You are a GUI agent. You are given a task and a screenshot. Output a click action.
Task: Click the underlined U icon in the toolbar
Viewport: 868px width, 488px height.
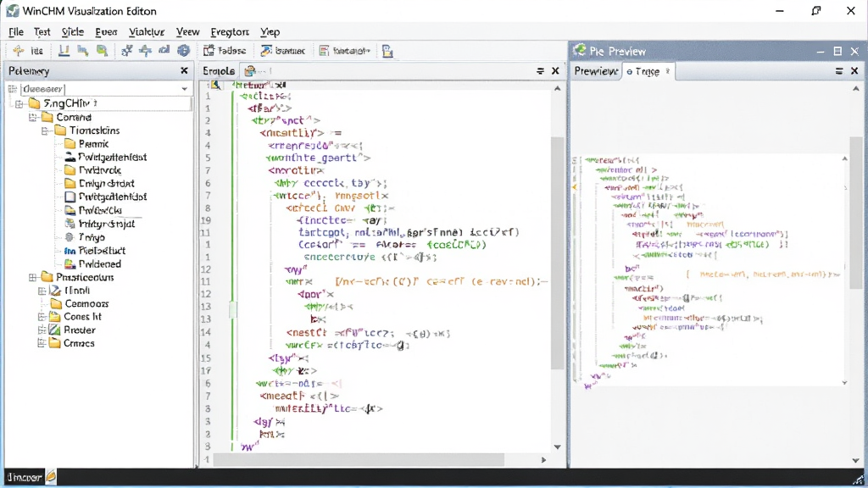point(64,51)
